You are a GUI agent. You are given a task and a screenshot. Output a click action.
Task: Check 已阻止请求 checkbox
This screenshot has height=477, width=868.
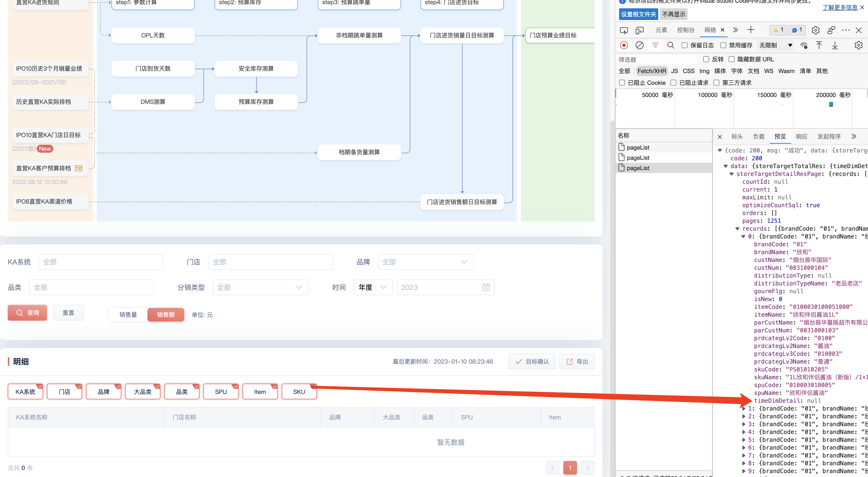[673, 83]
